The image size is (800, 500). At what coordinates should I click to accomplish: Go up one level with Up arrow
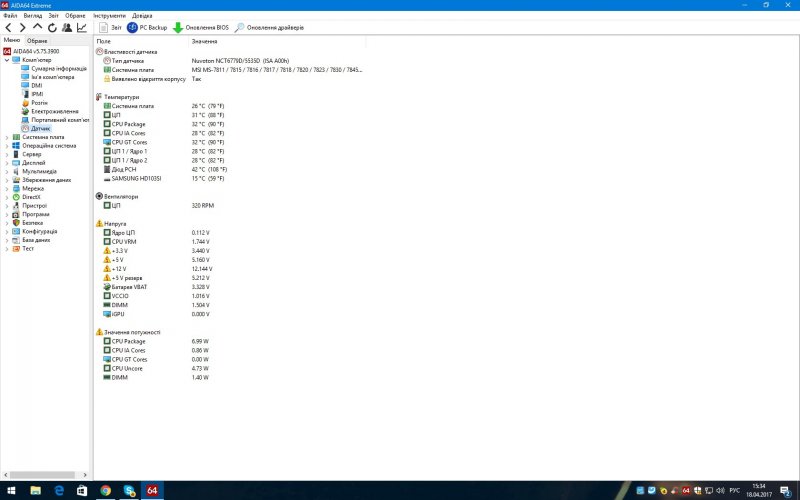37,27
